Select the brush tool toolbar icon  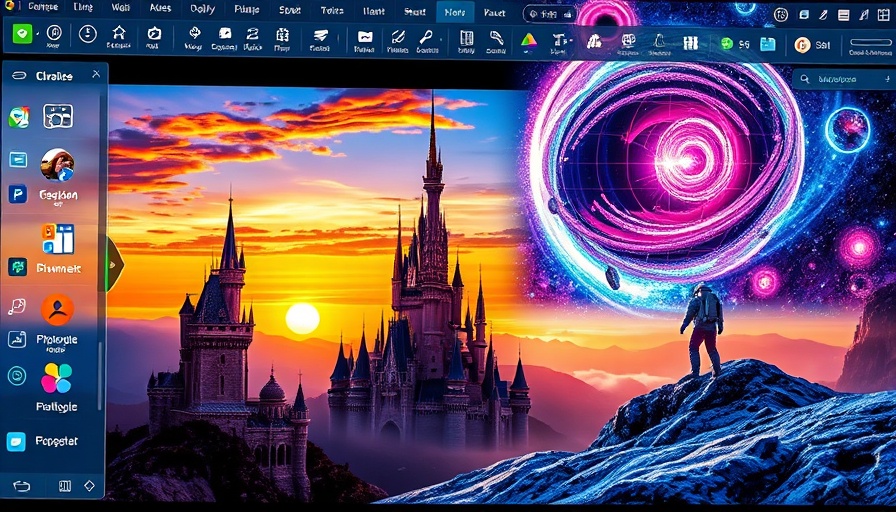pos(398,38)
